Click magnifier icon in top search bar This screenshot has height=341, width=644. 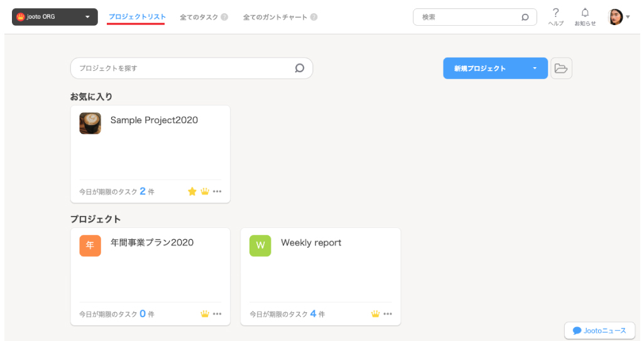pyautogui.click(x=525, y=18)
